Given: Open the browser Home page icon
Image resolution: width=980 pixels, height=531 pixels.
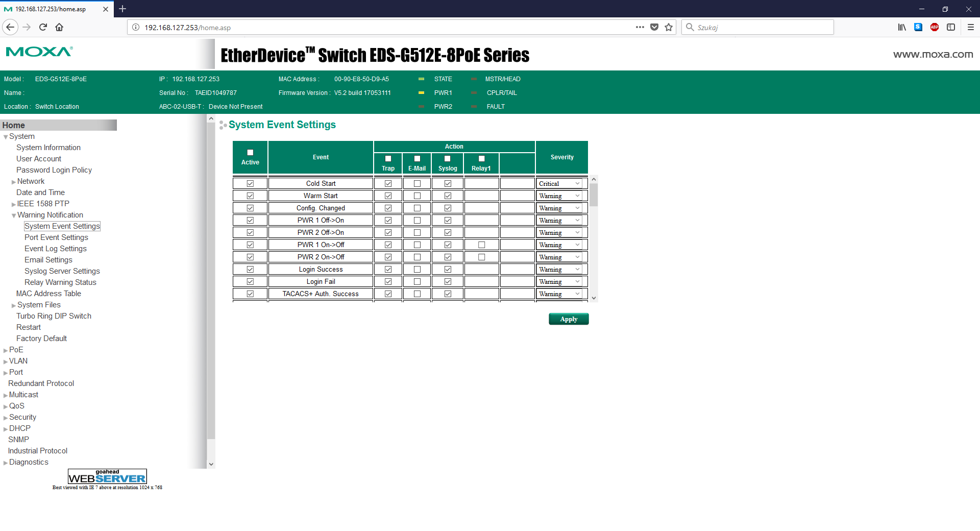Looking at the screenshot, I should [x=59, y=27].
